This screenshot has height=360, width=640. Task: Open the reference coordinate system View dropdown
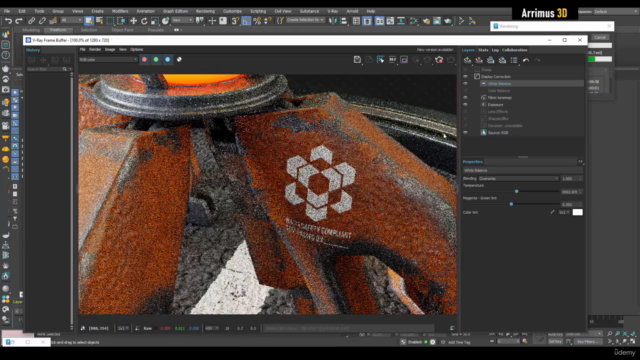click(182, 20)
